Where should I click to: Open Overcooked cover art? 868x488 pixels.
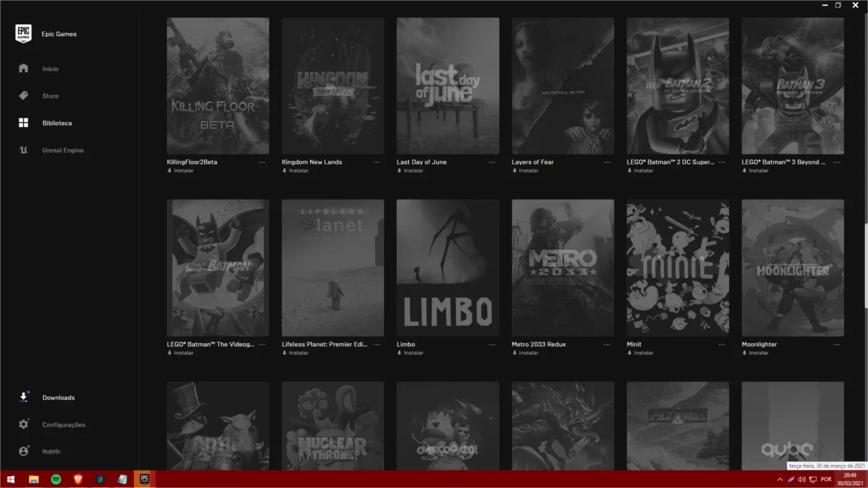click(448, 426)
